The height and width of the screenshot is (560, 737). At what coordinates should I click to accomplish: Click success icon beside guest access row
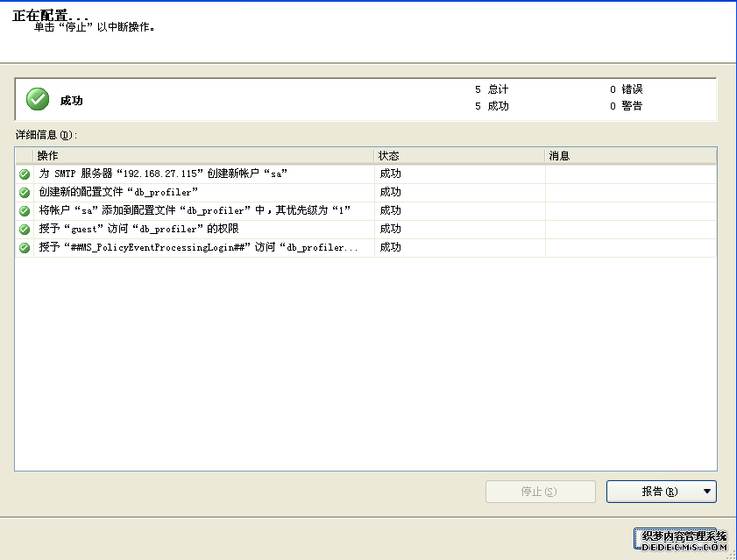(25, 230)
